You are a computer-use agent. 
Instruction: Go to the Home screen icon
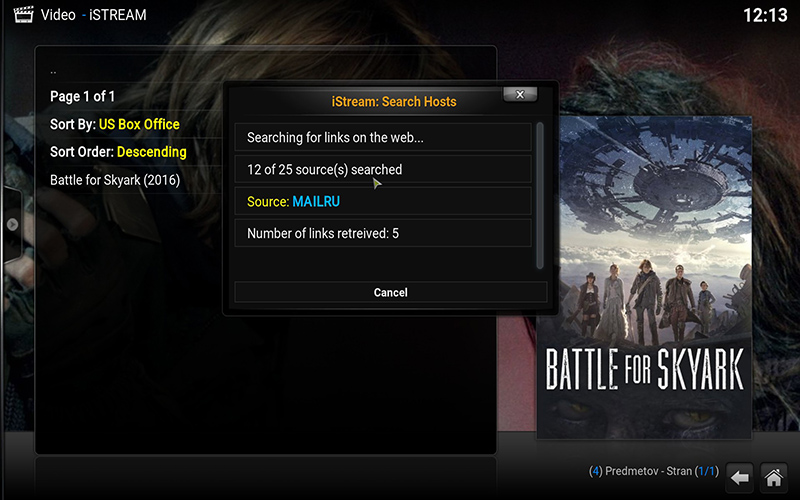(x=772, y=477)
